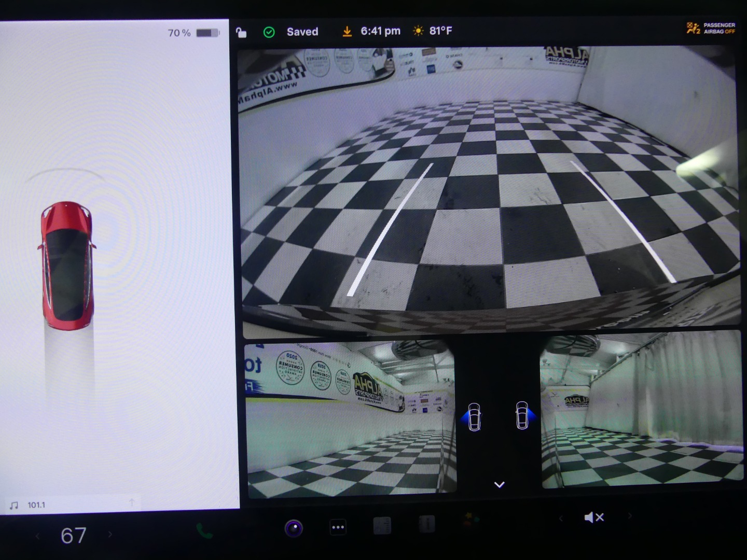Tap the 6:41 pm clock

pos(380,31)
